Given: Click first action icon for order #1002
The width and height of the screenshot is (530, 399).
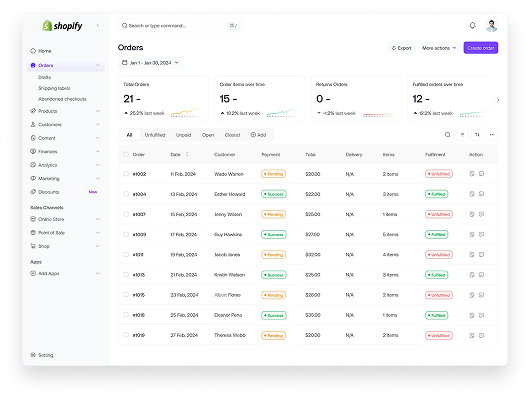Looking at the screenshot, I should pos(472,174).
